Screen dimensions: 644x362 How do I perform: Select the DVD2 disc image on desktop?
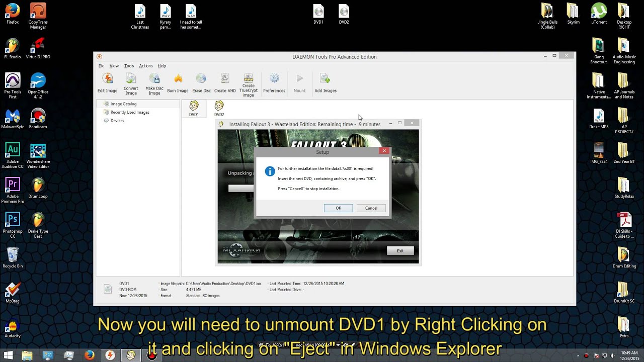pos(344,14)
